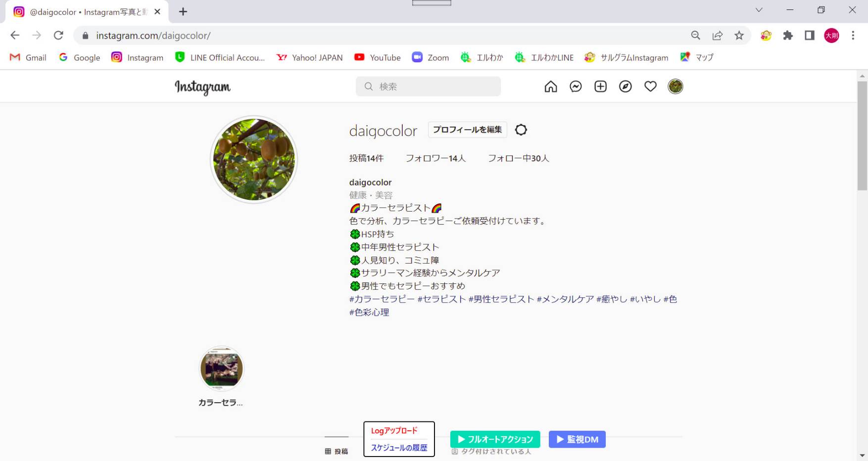This screenshot has height=461, width=868.
Task: Switch to タグ付けされている人 tab
Action: (x=491, y=452)
